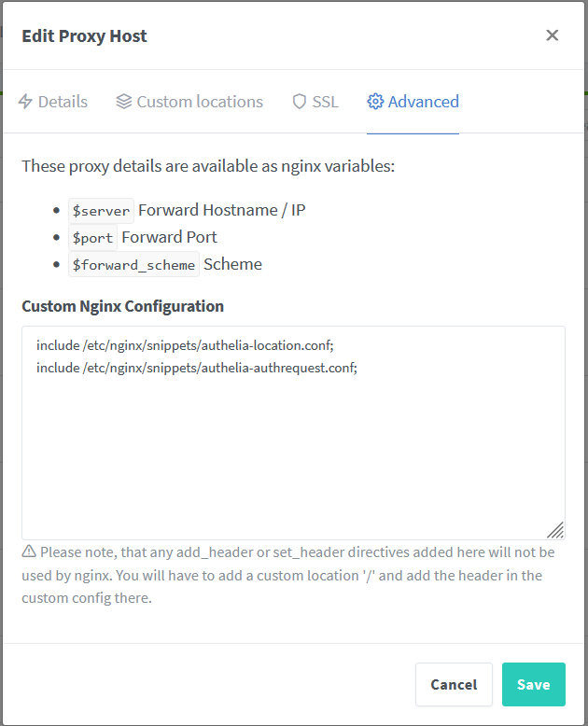Click the Custom Nginx Configuration label
588x726 pixels.
pyautogui.click(x=122, y=306)
